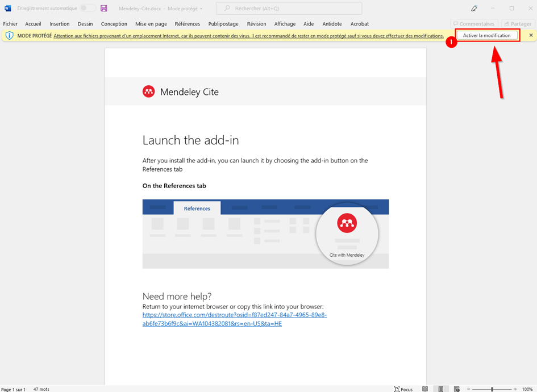Select the Conception tab
This screenshot has height=392, width=537.
click(x=114, y=24)
